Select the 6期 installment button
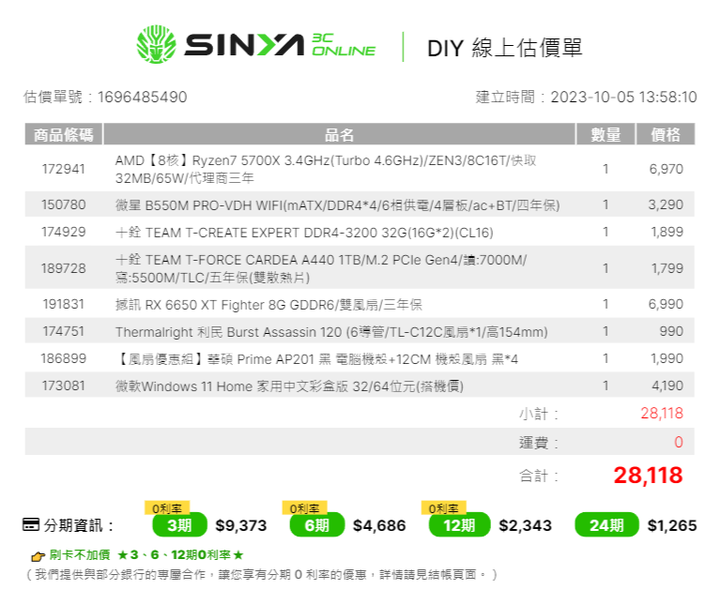Image resolution: width=720 pixels, height=605 pixels. pyautogui.click(x=317, y=525)
